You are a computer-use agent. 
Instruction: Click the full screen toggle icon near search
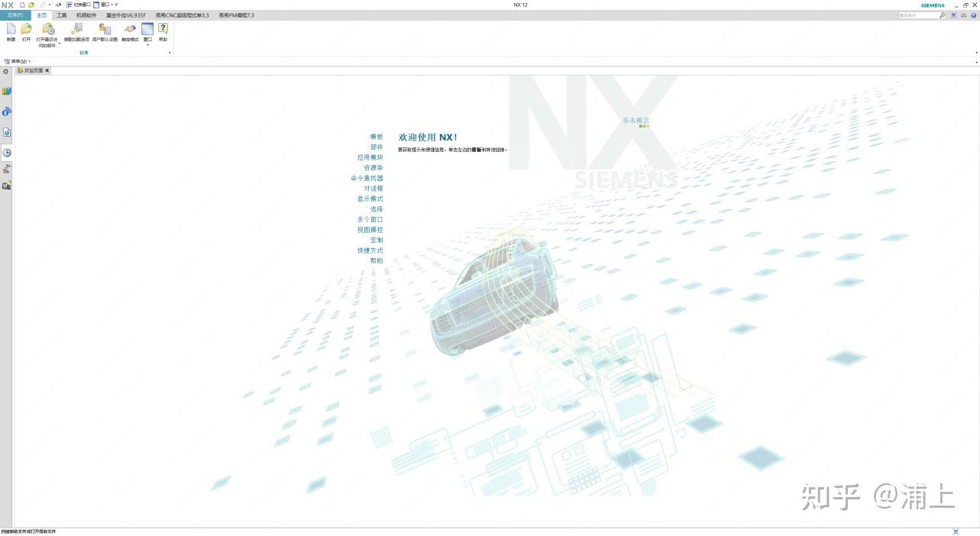tap(953, 15)
